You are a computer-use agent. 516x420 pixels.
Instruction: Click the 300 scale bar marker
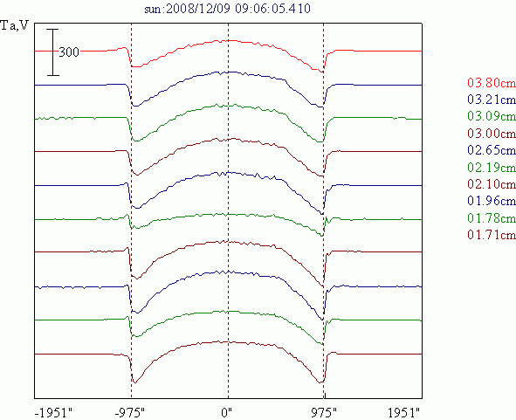coord(69,52)
